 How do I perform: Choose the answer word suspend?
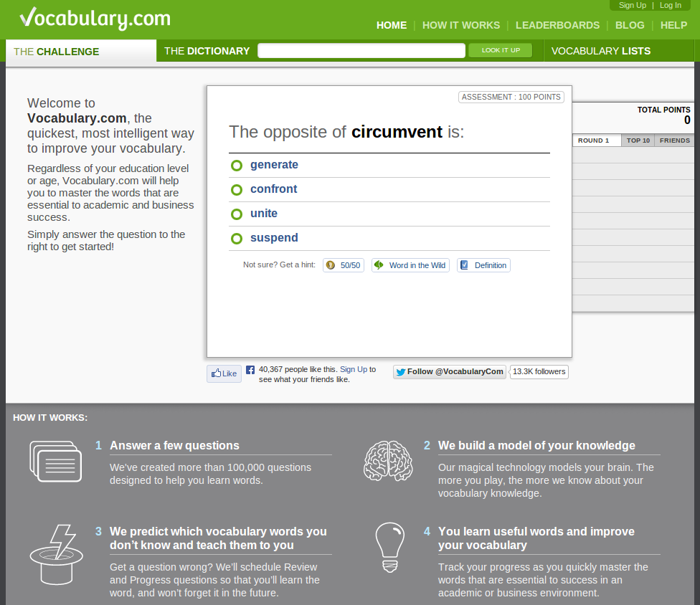pos(274,238)
